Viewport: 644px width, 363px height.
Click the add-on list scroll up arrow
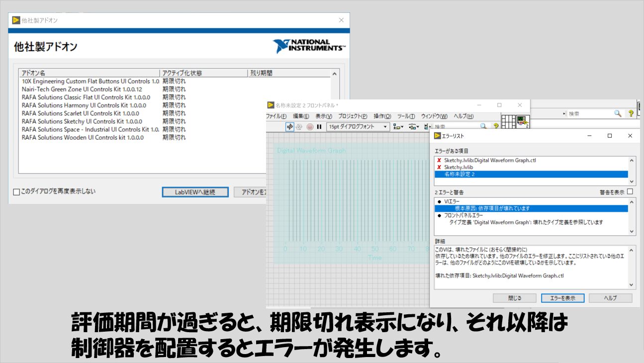point(335,74)
